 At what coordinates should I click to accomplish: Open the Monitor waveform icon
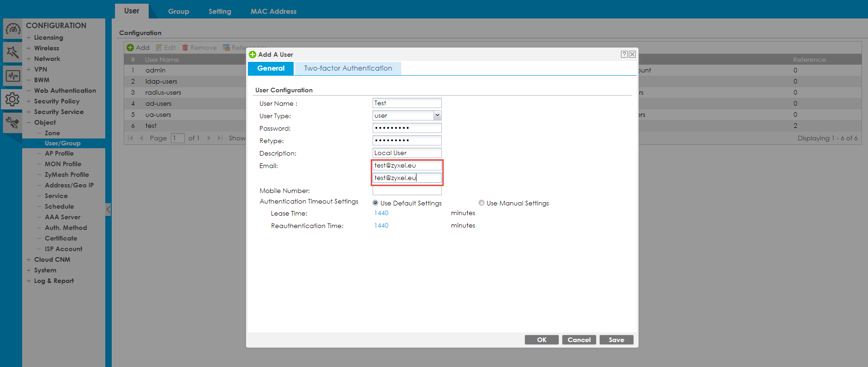pos(12,76)
